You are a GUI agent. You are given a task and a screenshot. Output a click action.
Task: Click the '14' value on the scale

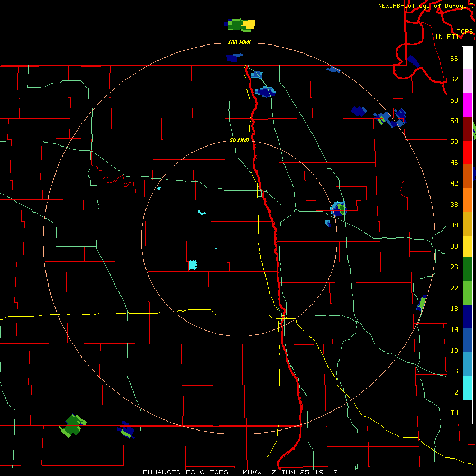(454, 329)
